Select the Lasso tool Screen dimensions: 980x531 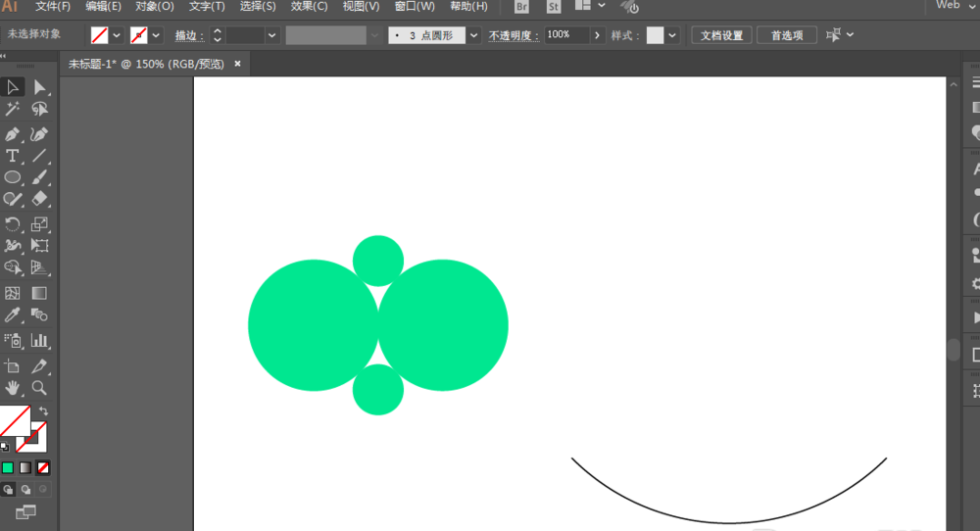(39, 110)
